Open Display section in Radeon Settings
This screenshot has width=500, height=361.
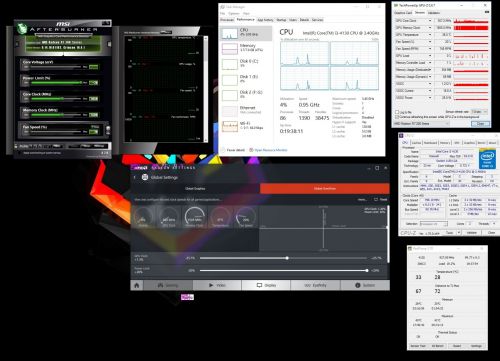[x=266, y=285]
